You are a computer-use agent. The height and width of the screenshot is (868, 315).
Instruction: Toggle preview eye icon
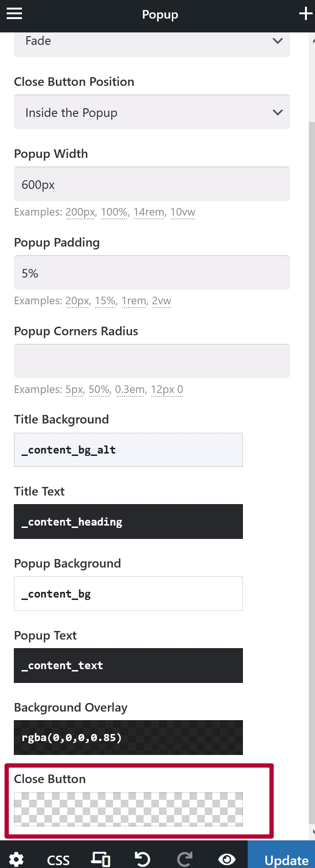(226, 859)
